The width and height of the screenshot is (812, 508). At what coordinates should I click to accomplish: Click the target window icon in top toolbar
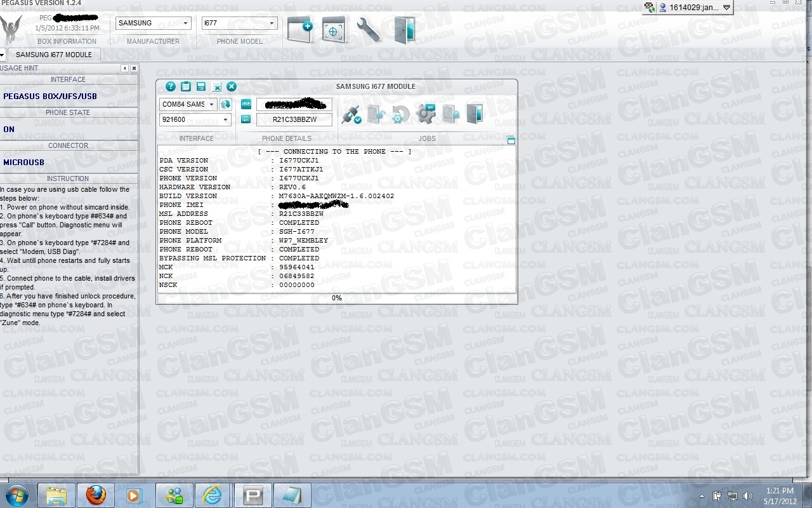click(x=334, y=30)
